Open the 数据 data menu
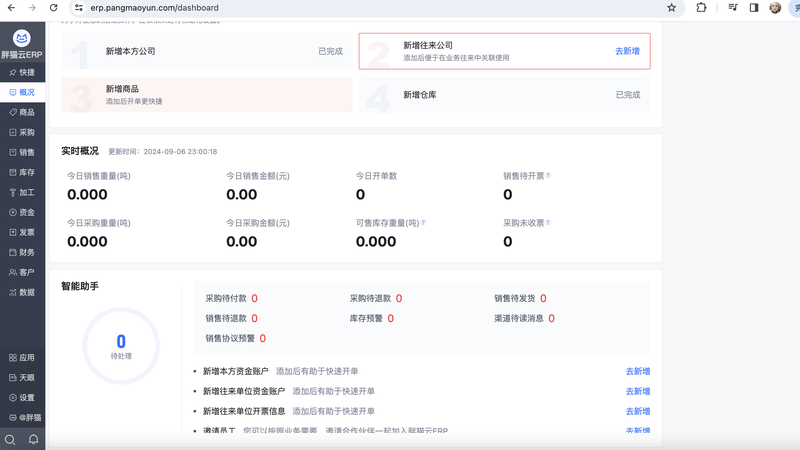This screenshot has height=450, width=800. (x=22, y=292)
